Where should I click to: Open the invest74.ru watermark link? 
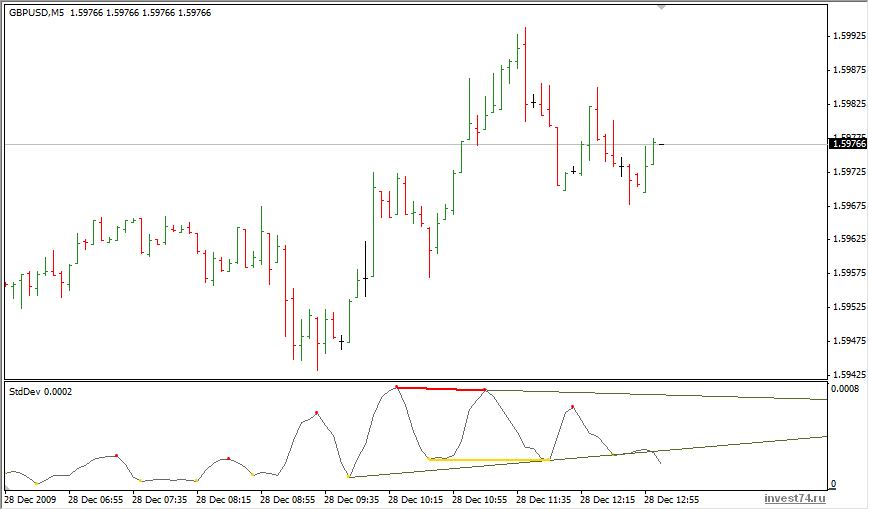796,498
